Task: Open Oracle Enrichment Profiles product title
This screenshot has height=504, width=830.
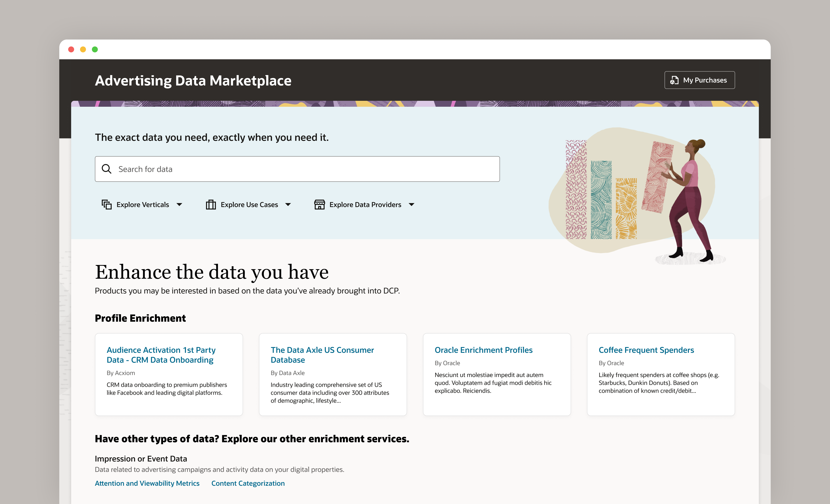Action: point(483,350)
